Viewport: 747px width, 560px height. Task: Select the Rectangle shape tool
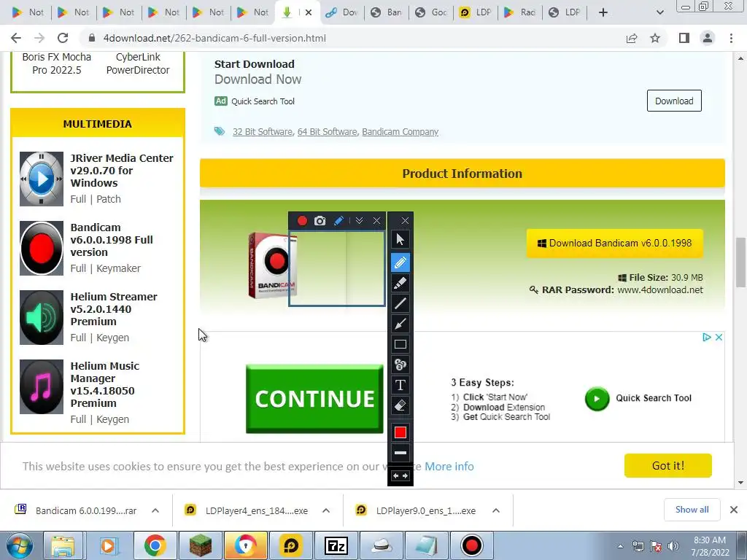[400, 344]
